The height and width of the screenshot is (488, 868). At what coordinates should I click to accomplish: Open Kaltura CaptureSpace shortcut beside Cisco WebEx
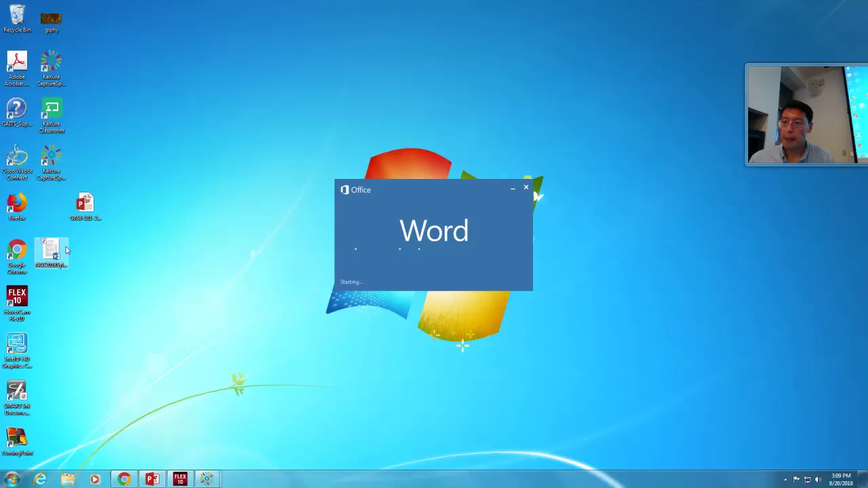coord(51,163)
